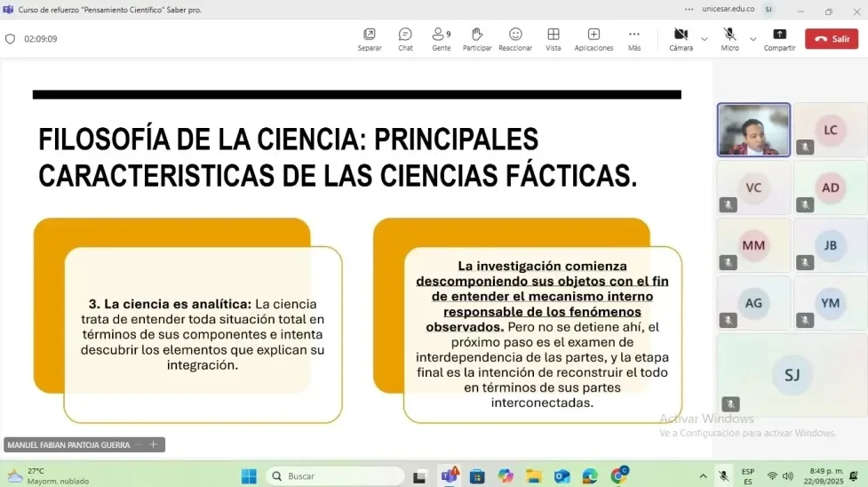Expand microphone options dropdown arrow
This screenshot has width=868, height=487.
click(x=753, y=39)
